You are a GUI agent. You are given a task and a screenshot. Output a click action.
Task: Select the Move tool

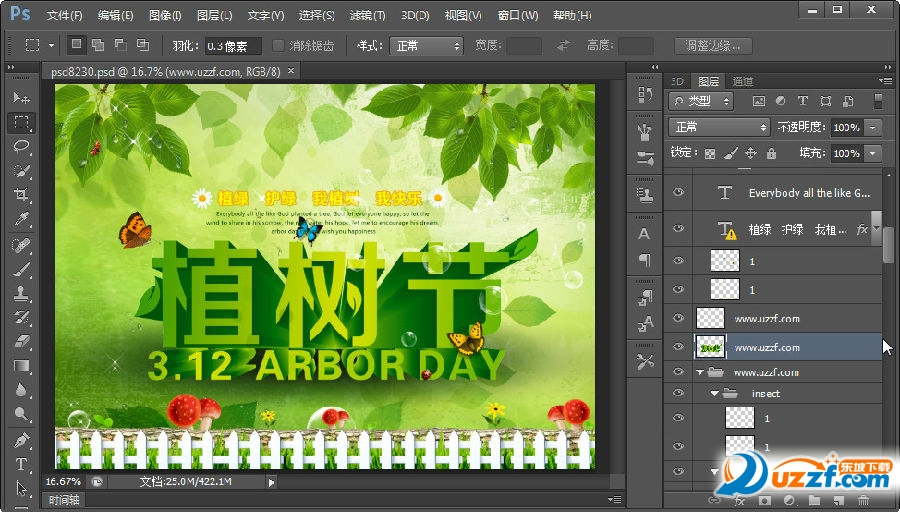(21, 98)
